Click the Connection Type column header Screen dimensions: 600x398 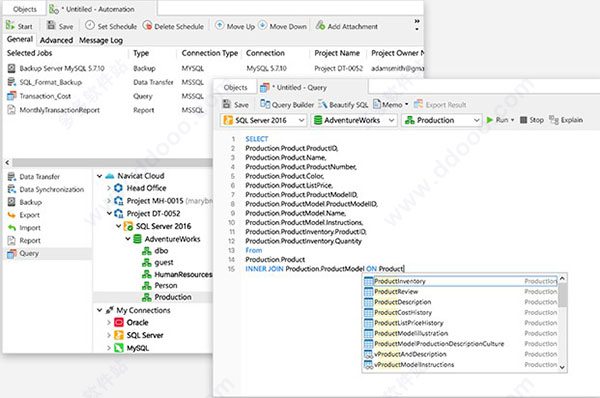pyautogui.click(x=210, y=53)
